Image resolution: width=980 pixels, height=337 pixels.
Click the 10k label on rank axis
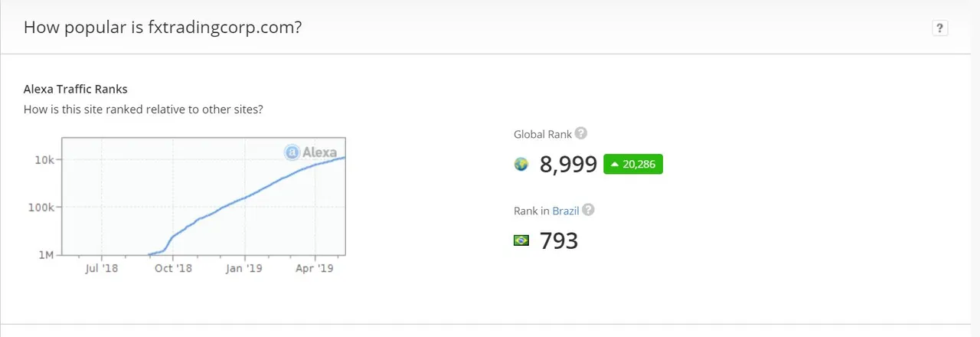tap(44, 160)
